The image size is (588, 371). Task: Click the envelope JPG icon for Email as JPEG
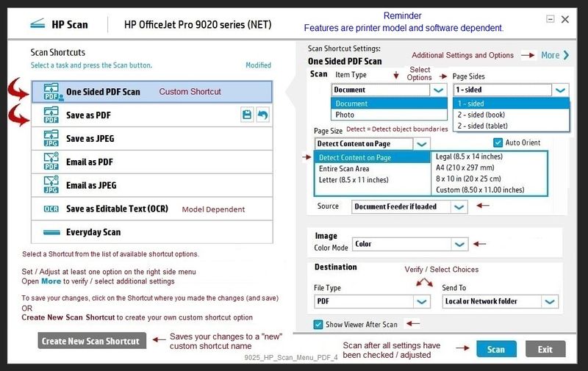pyautogui.click(x=51, y=184)
